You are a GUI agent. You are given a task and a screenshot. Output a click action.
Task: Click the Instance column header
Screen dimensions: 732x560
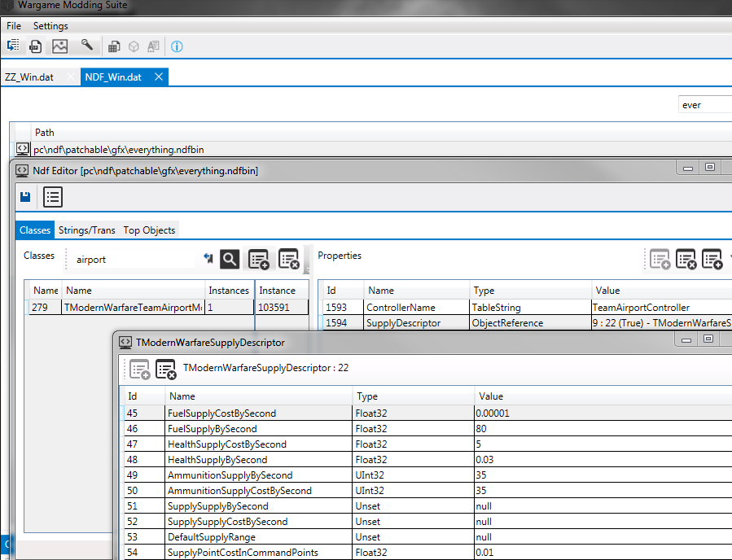click(282, 291)
